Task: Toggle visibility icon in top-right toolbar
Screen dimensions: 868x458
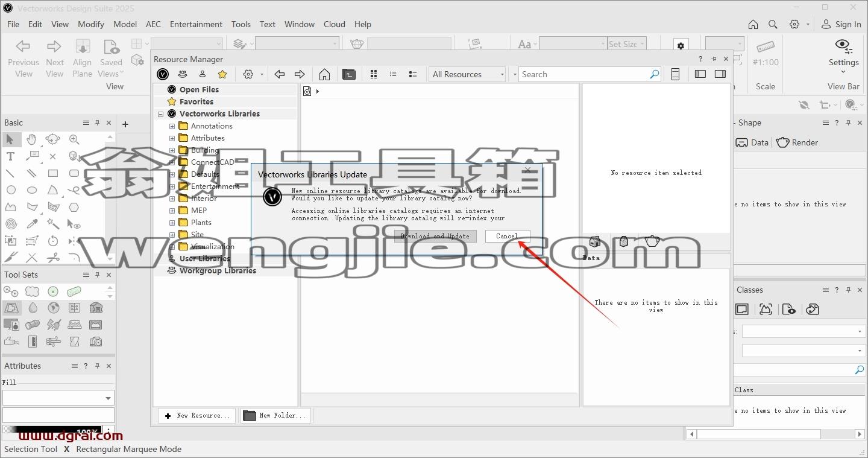Action: pyautogui.click(x=804, y=104)
